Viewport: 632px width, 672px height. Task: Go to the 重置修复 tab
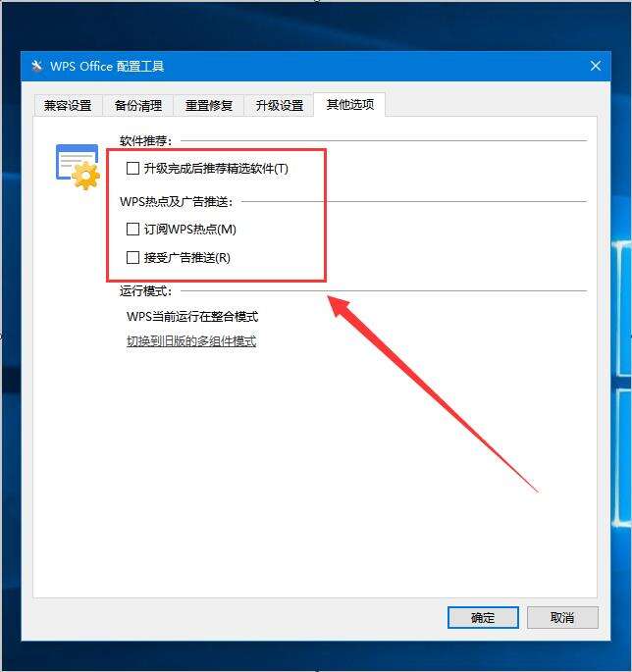pos(209,105)
